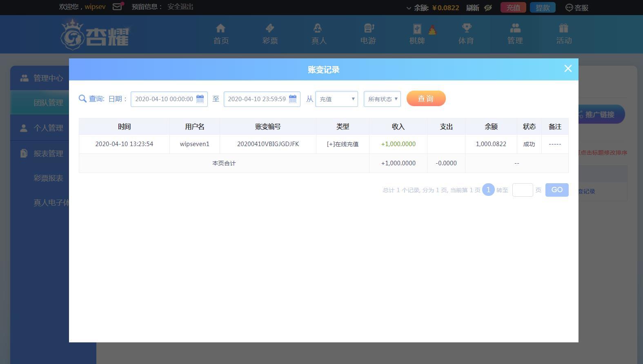Click the 安全退出 logout link
Screen dimensions: 643x364
click(180, 7)
